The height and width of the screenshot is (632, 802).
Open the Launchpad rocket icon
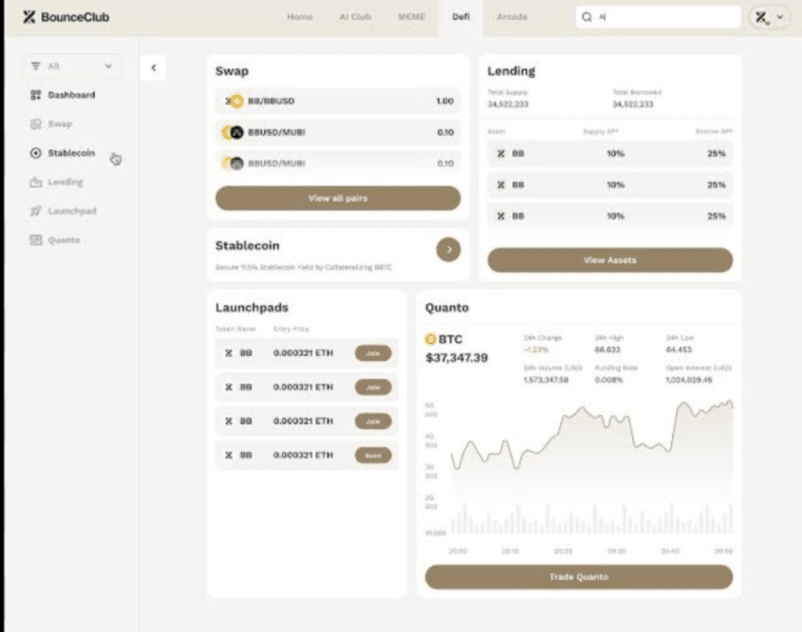(x=35, y=211)
